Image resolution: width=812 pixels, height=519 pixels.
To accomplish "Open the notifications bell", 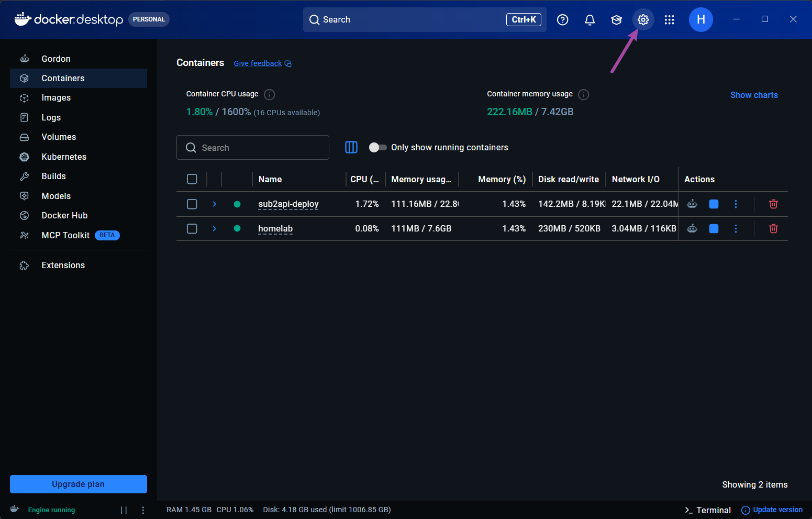I will point(589,20).
